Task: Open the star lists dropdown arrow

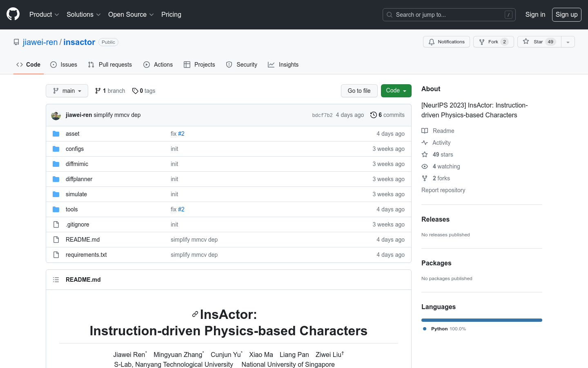Action: point(568,42)
